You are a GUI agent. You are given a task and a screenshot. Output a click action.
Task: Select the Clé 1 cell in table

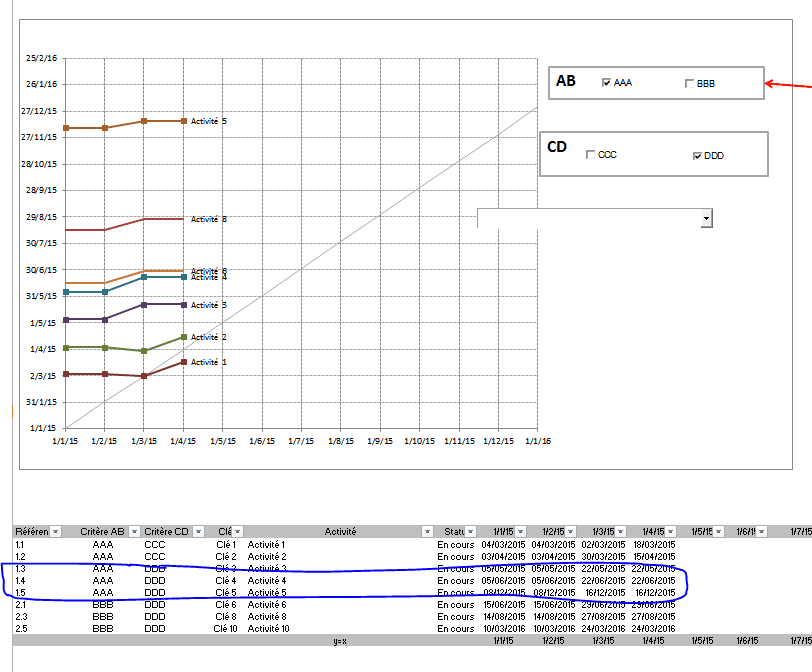point(225,544)
